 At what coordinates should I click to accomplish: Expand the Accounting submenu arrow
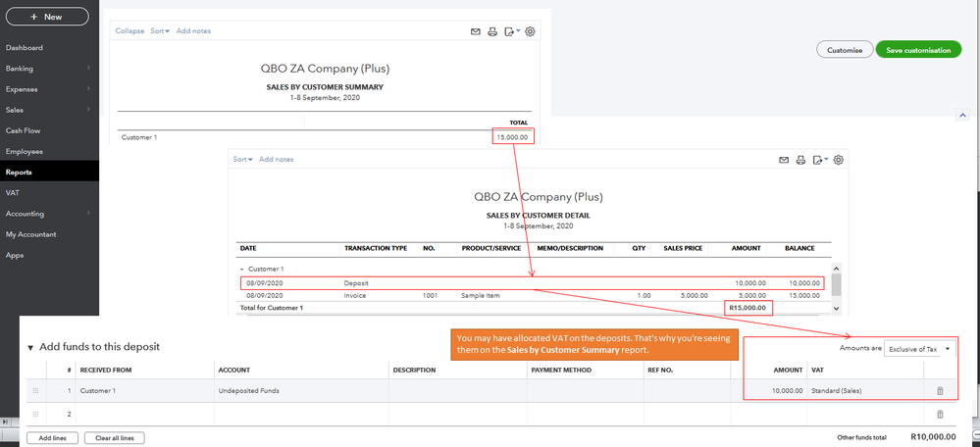88,213
